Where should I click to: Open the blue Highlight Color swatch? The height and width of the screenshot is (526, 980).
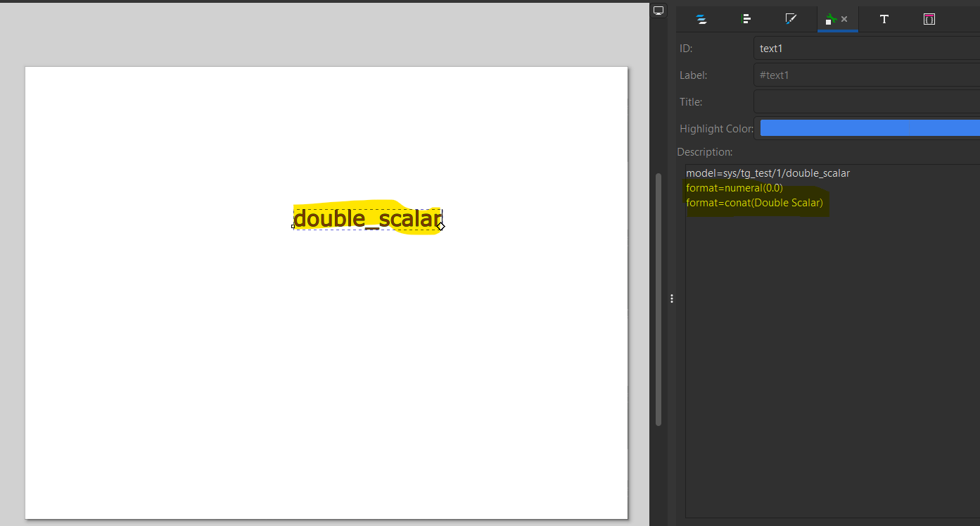click(x=870, y=128)
